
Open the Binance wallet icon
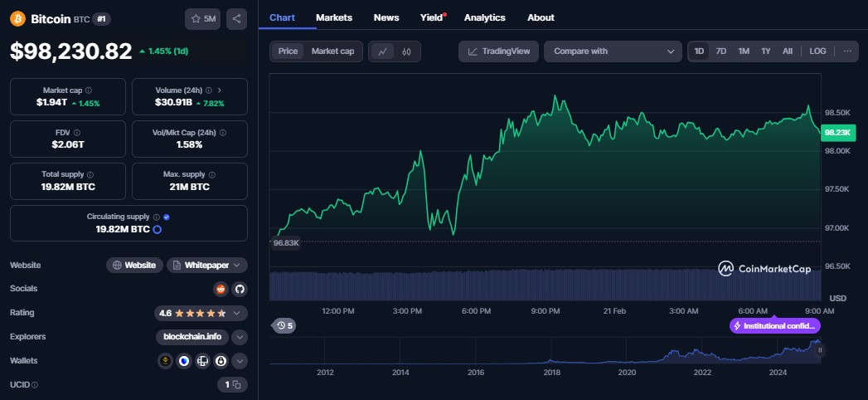pyautogui.click(x=165, y=361)
